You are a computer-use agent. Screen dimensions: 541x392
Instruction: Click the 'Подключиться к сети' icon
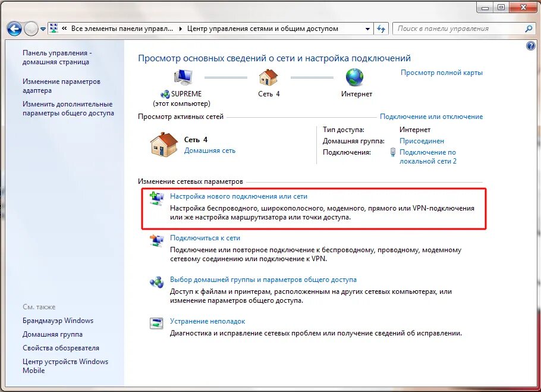(156, 240)
